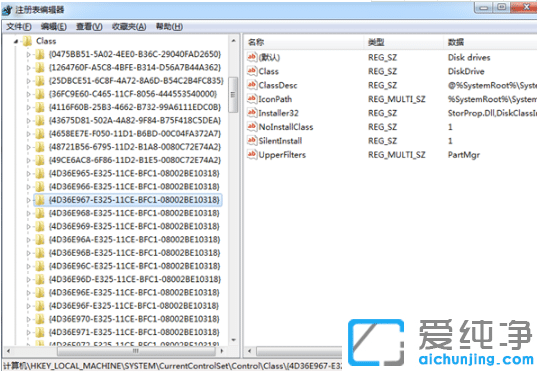Select the {4D36E96E-E325-11CE-BFC1-08002BE10318} key label

134,293
